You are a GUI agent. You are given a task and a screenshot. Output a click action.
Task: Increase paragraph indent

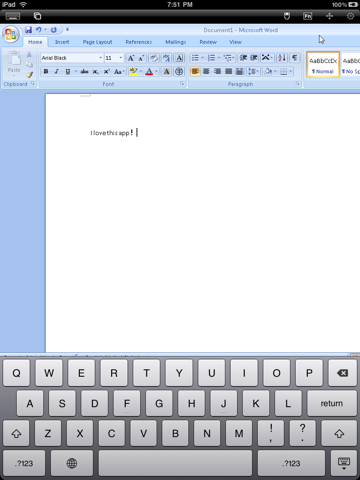254,58
